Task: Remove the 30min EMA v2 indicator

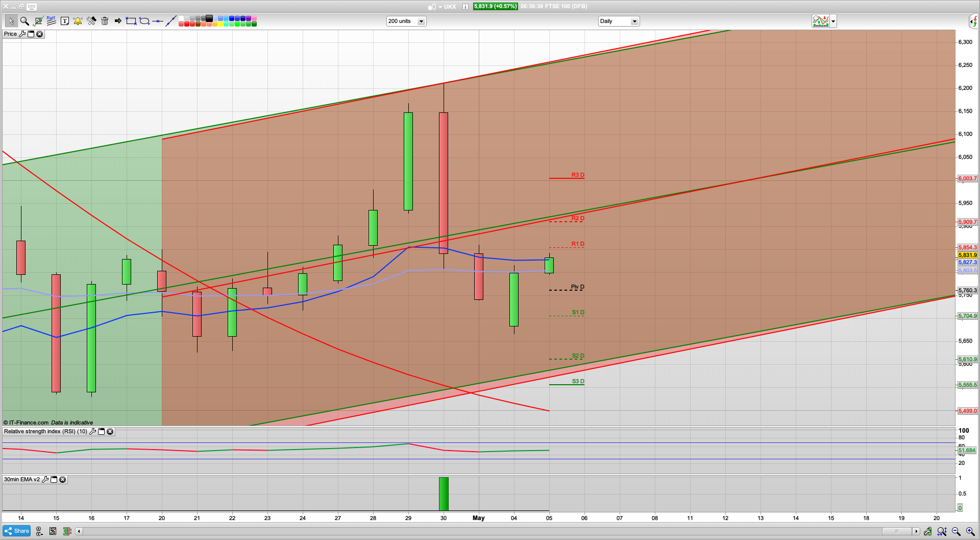Action: click(x=62, y=480)
